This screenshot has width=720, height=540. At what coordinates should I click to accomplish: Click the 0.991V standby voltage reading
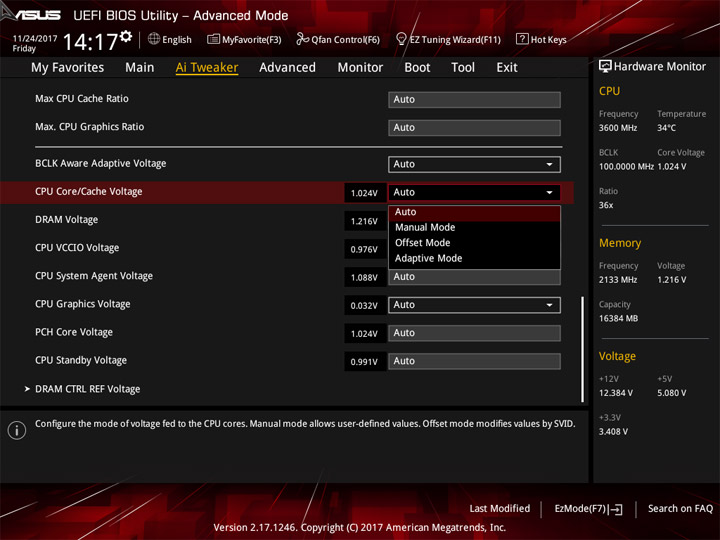click(364, 362)
